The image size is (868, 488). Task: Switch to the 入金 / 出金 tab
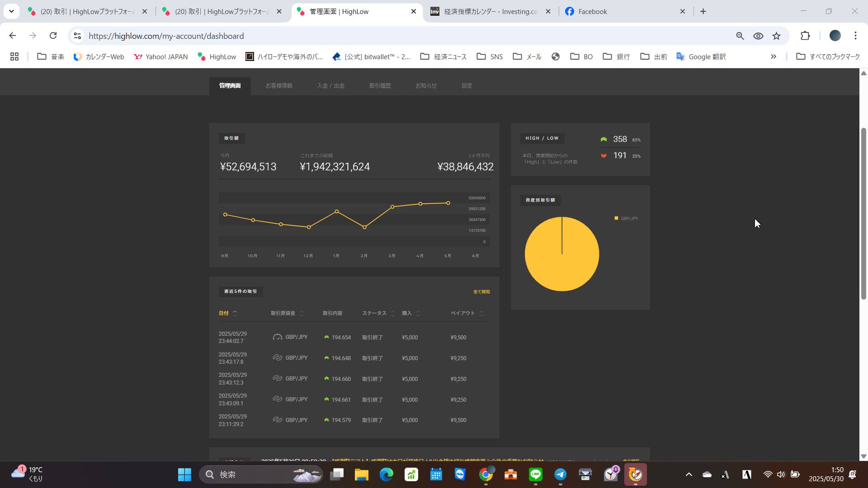(330, 86)
